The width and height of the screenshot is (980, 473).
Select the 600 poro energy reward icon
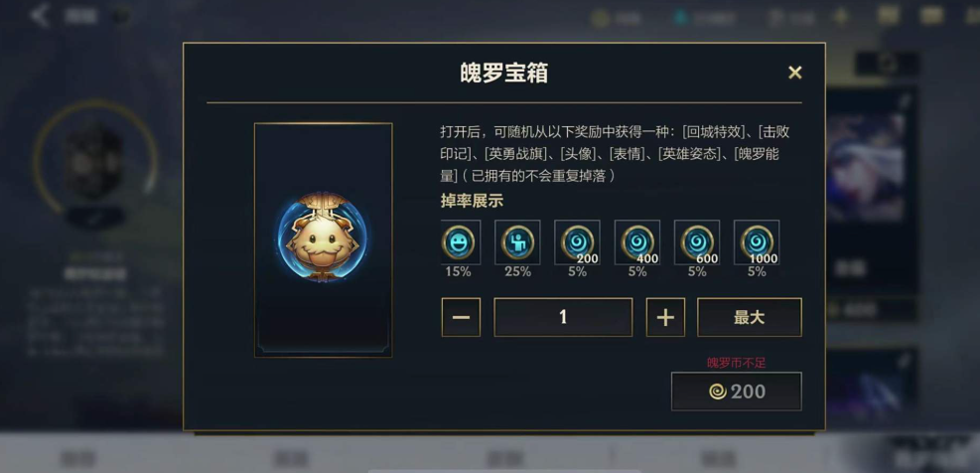pyautogui.click(x=697, y=242)
